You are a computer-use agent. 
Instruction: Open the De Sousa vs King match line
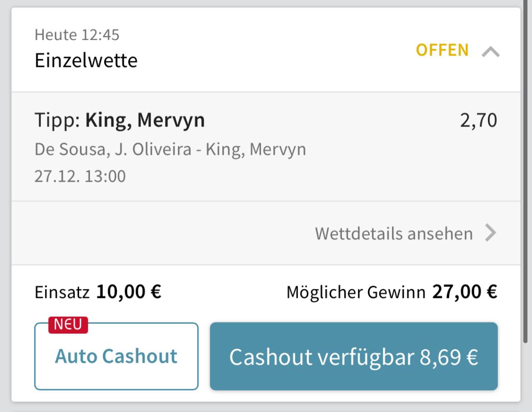[171, 149]
